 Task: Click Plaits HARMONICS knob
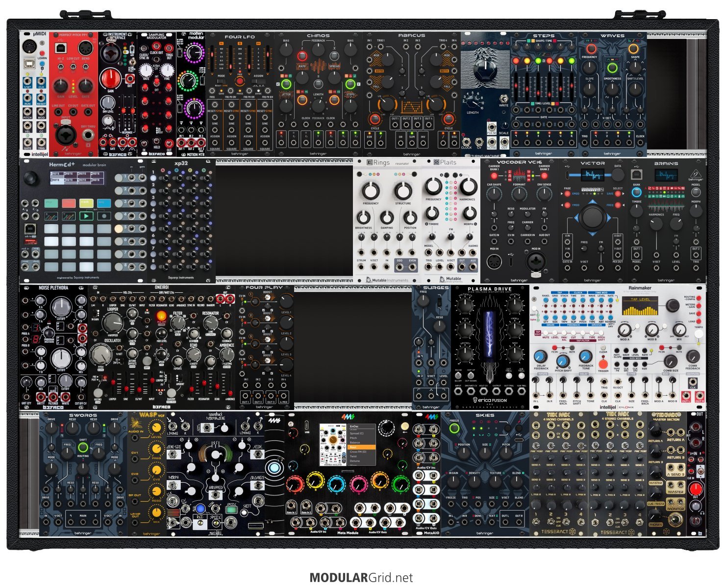(x=469, y=186)
